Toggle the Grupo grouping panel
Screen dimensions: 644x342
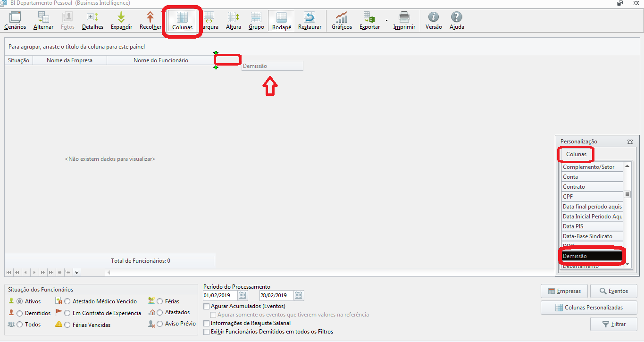(x=256, y=21)
